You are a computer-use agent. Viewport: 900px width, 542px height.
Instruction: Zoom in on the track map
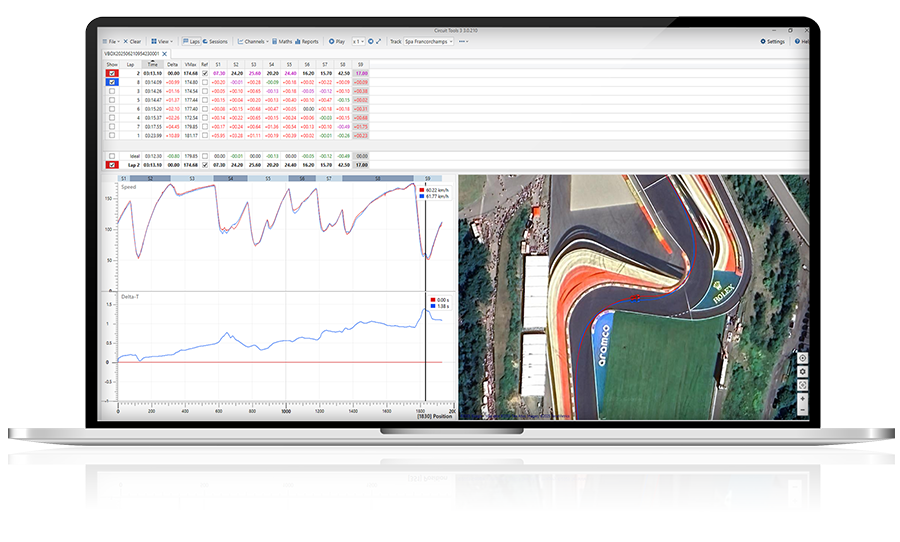tap(803, 398)
